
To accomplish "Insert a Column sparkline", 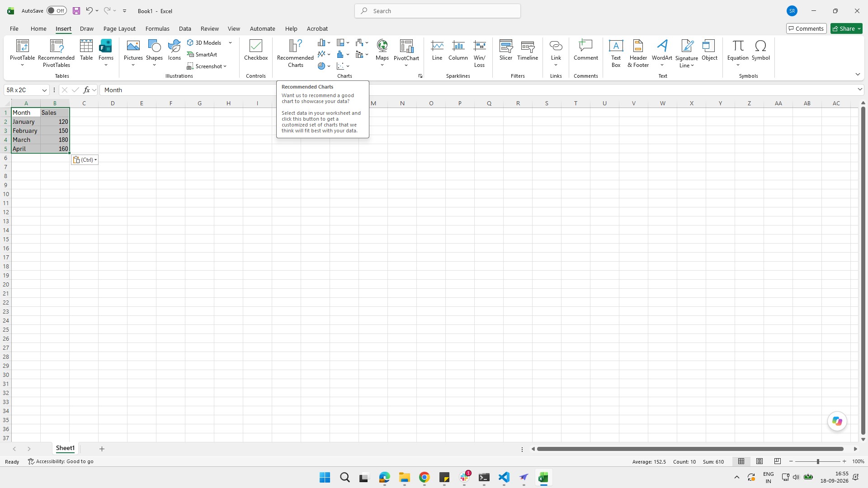I will coord(458,50).
